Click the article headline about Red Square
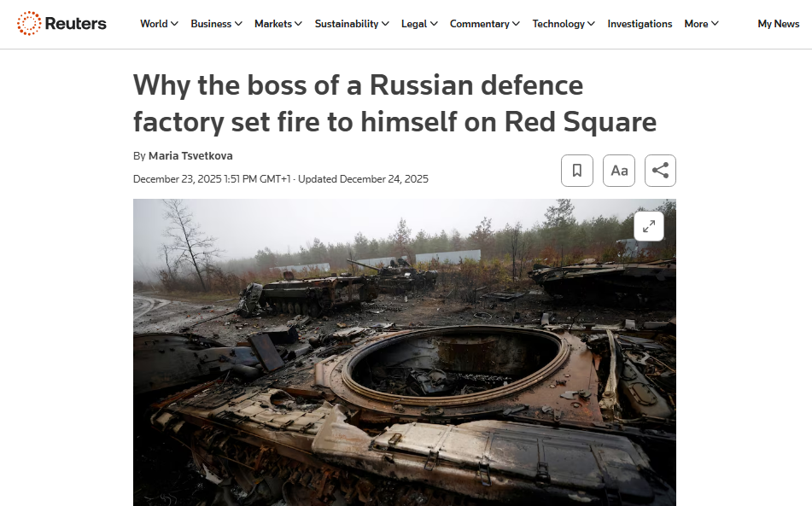Image resolution: width=812 pixels, height=506 pixels. [x=394, y=103]
